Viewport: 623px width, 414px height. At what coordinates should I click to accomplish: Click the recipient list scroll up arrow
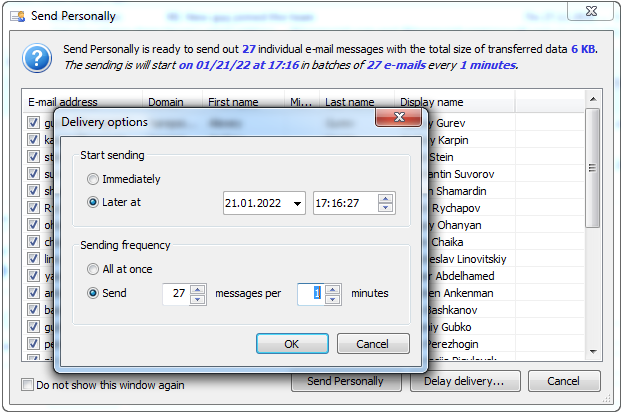(x=593, y=99)
